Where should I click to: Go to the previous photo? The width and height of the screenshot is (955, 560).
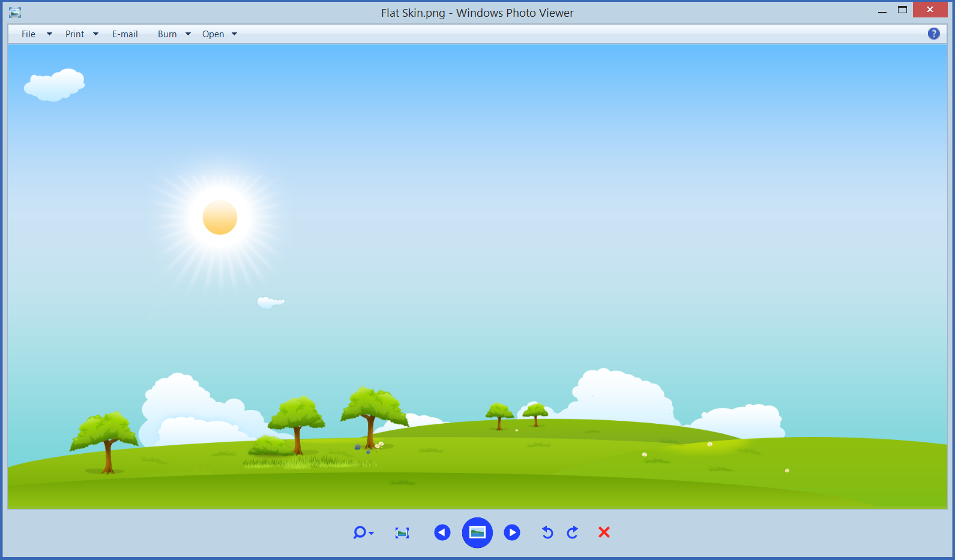pos(442,532)
